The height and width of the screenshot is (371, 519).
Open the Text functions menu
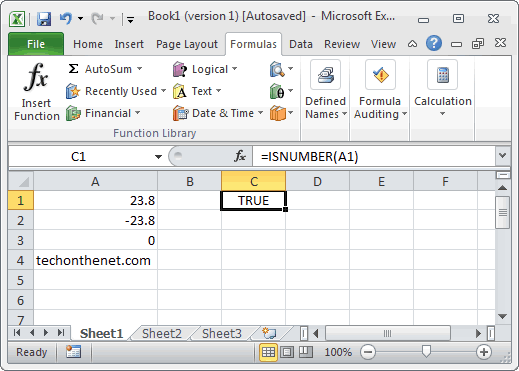(197, 91)
